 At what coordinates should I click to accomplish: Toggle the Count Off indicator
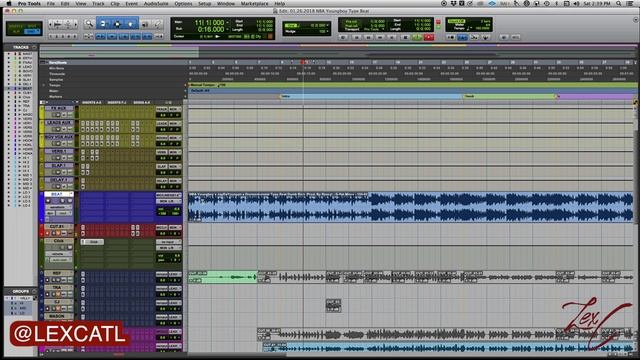click(x=456, y=21)
